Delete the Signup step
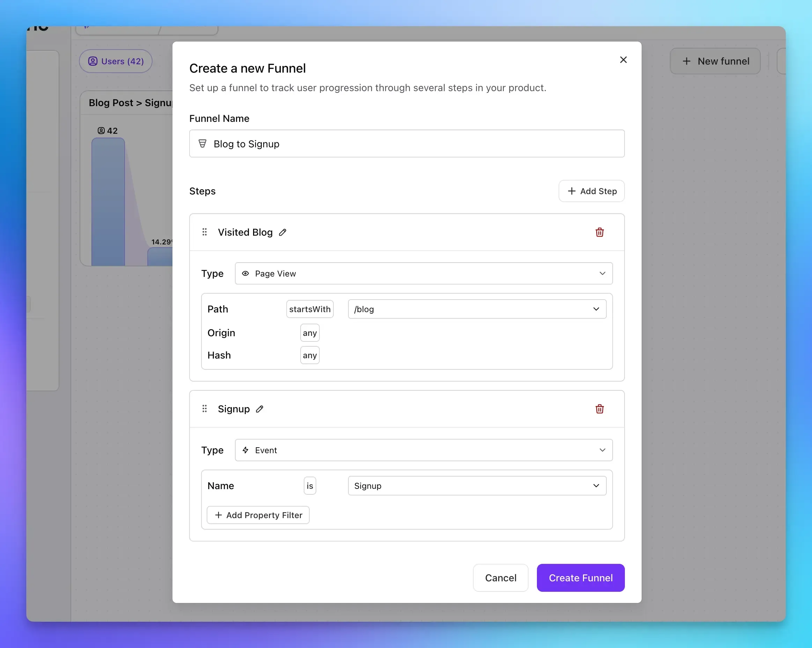 pos(600,409)
